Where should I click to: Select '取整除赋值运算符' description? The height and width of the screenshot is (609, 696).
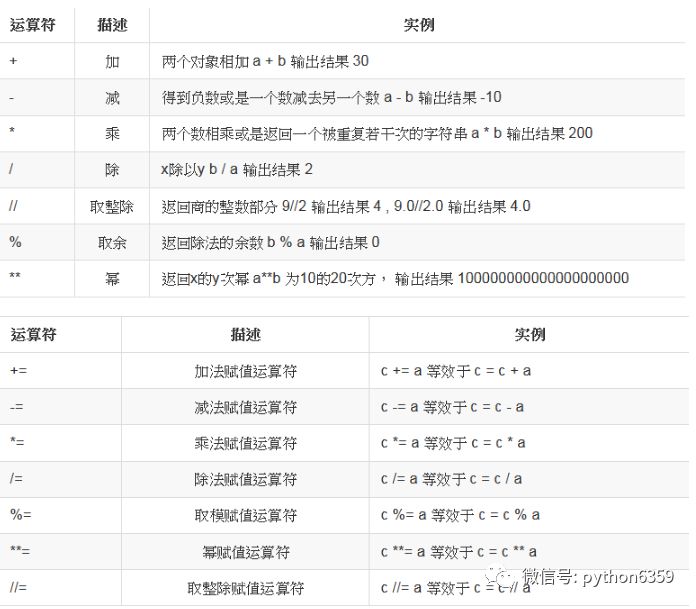pyautogui.click(x=245, y=589)
